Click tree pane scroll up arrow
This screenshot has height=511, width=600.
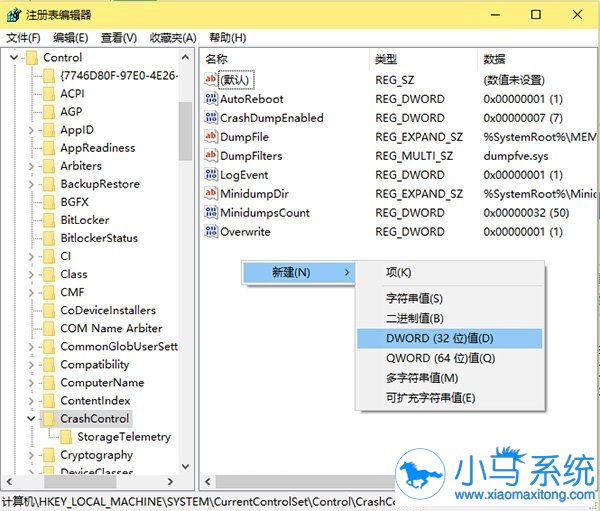tap(186, 58)
